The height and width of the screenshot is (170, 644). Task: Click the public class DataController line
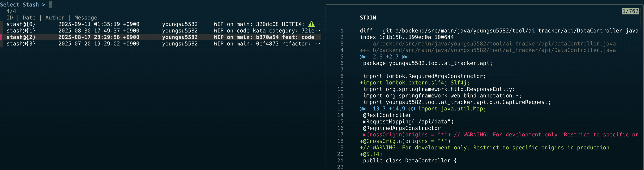(x=410, y=161)
